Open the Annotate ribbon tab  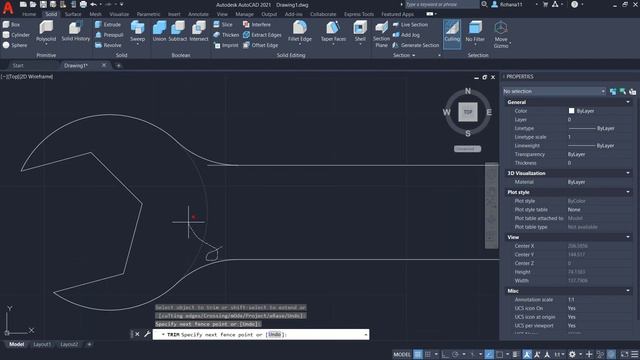198,14
